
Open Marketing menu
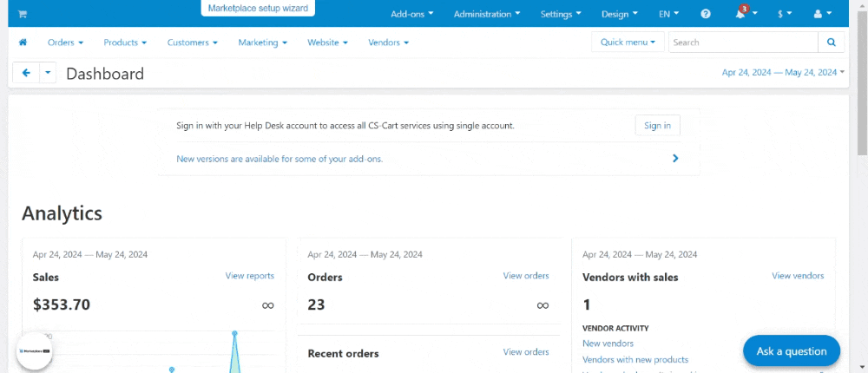point(262,42)
